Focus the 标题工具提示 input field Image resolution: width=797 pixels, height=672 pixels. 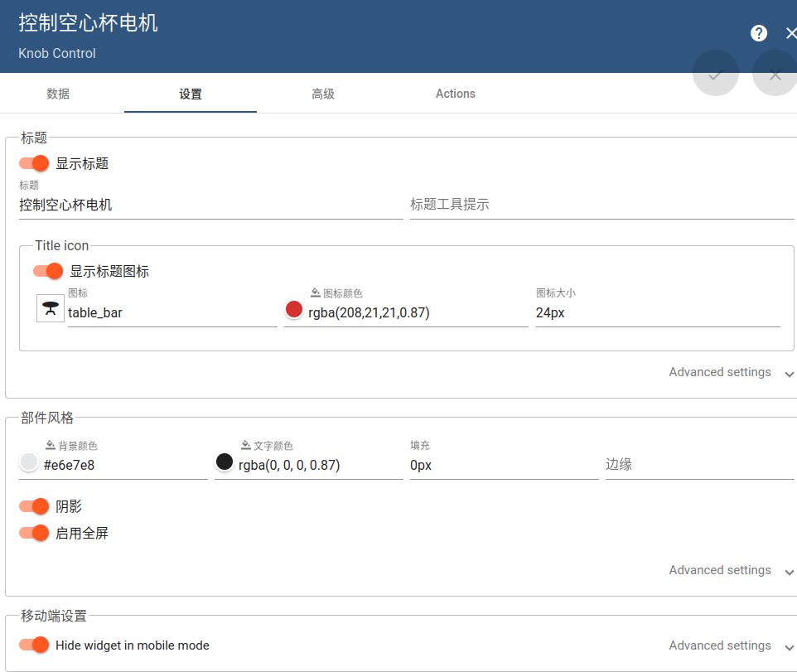601,205
